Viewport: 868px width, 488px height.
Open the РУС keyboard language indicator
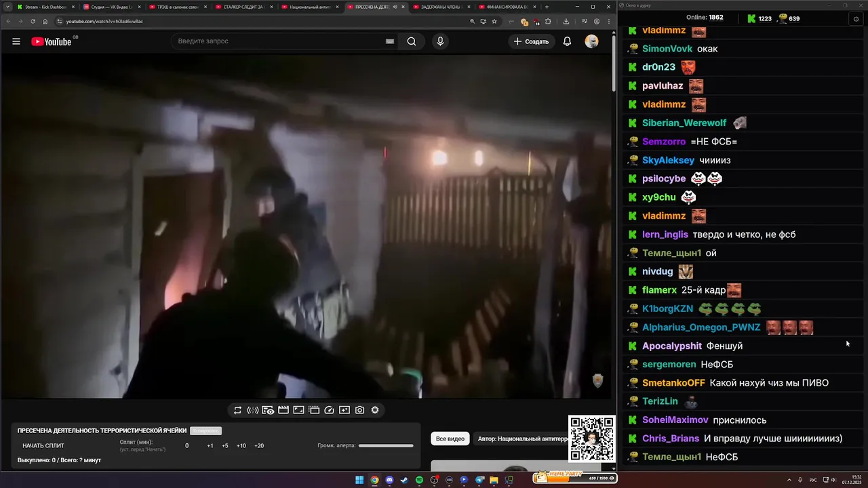pyautogui.click(x=813, y=480)
